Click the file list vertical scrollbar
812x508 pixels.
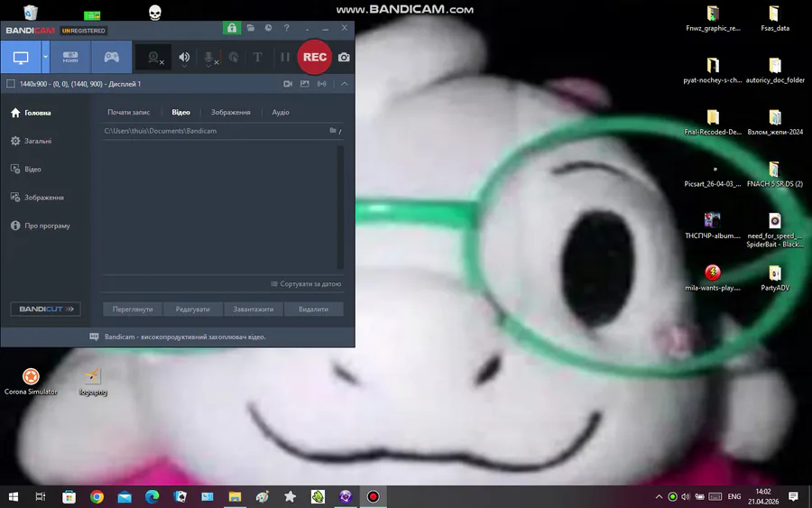coord(340,208)
